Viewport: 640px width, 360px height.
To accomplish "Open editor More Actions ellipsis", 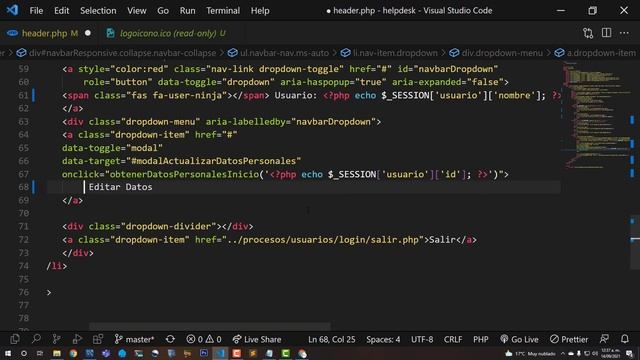I will click(x=624, y=33).
